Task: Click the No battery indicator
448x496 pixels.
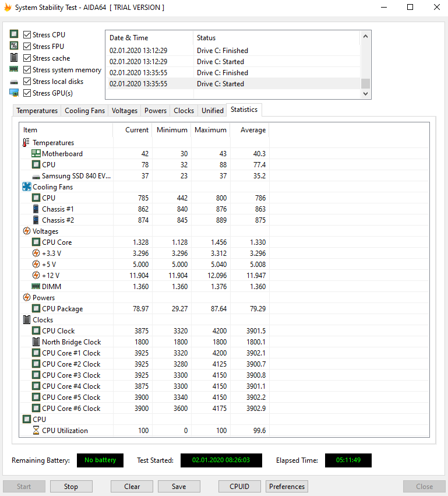Action: point(100,460)
